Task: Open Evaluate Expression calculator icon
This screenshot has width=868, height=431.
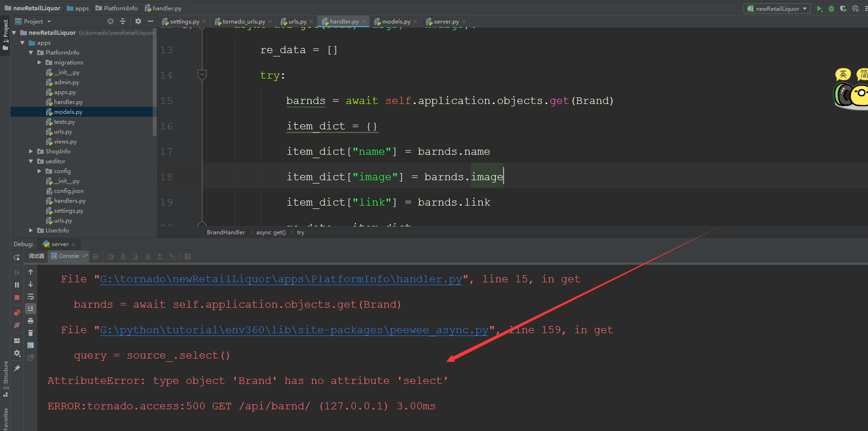Action: 188,256
